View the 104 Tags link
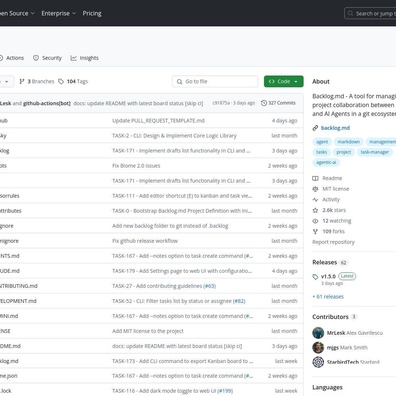Screen dimensions: 396x396 (x=73, y=81)
